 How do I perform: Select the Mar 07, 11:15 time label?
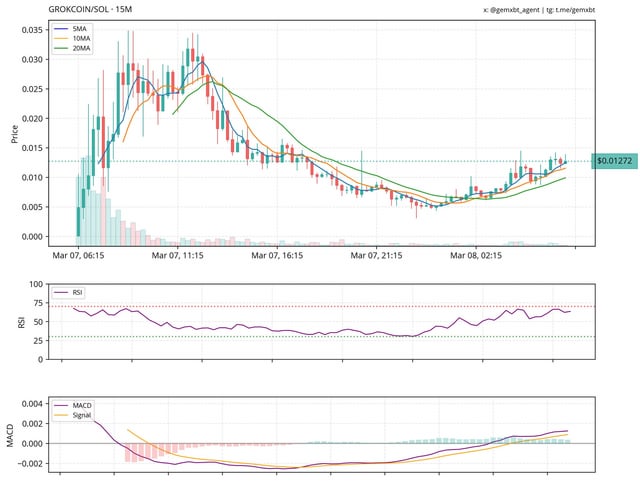point(178,257)
